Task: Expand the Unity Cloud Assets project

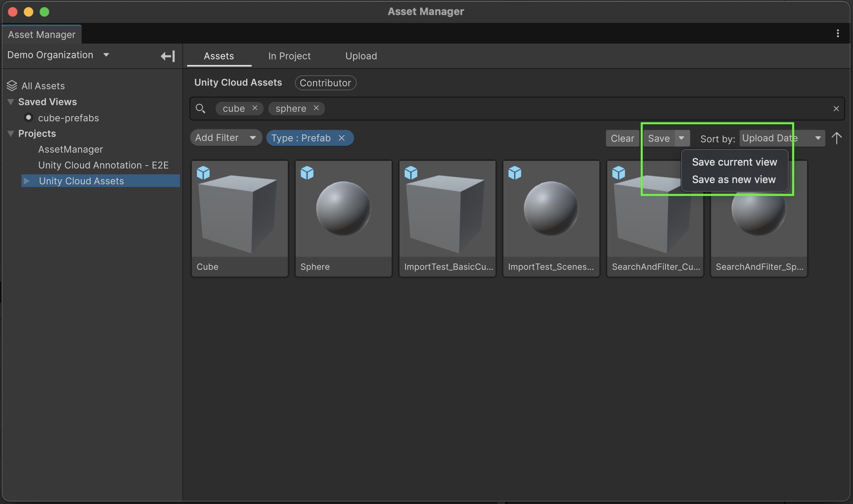Action: point(27,181)
